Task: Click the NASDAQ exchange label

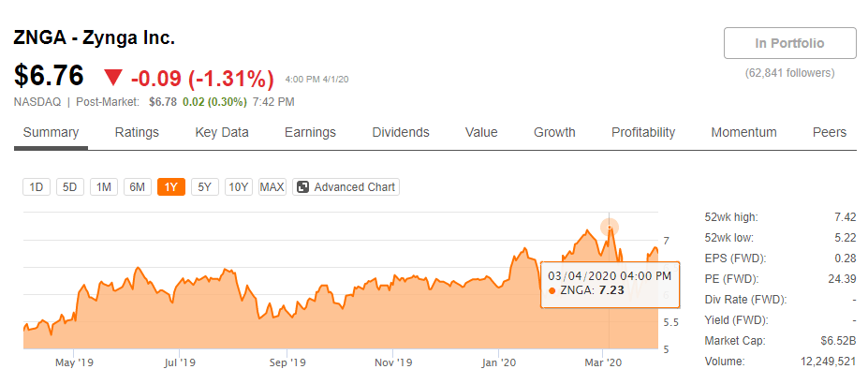Action: coord(38,102)
